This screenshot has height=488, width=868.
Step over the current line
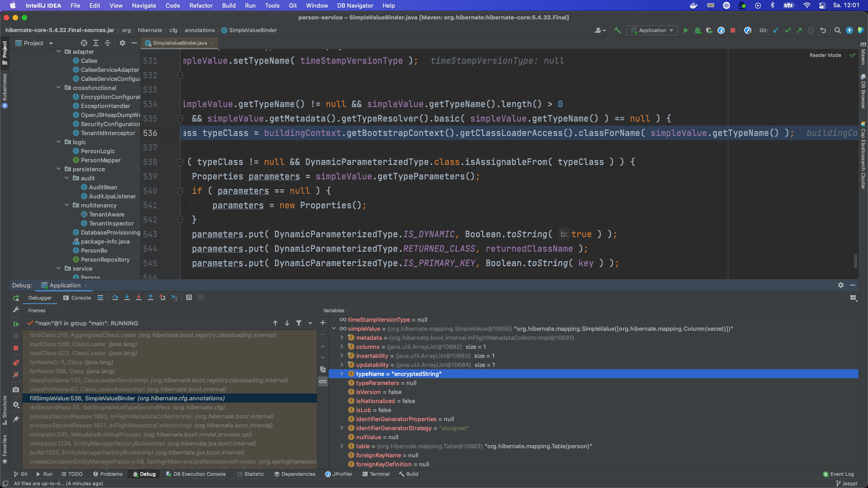(x=115, y=298)
